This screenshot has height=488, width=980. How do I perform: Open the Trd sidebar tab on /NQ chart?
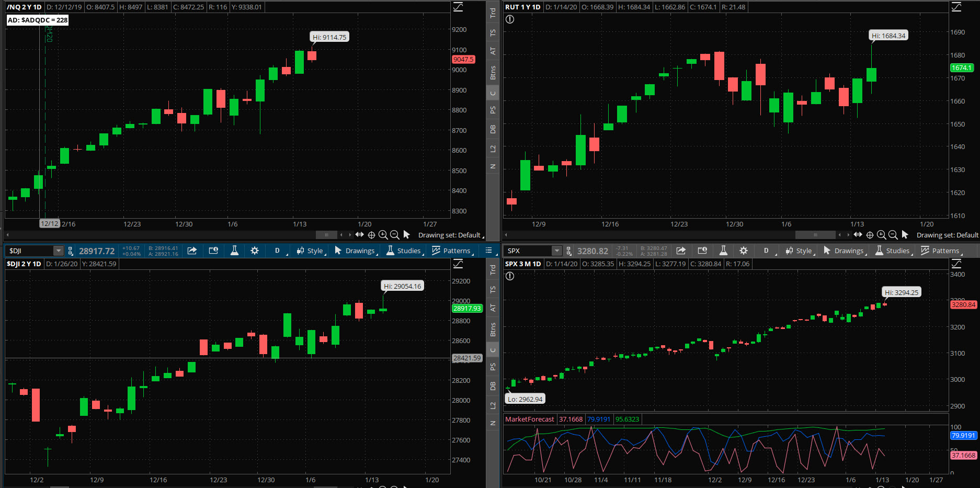click(x=493, y=13)
